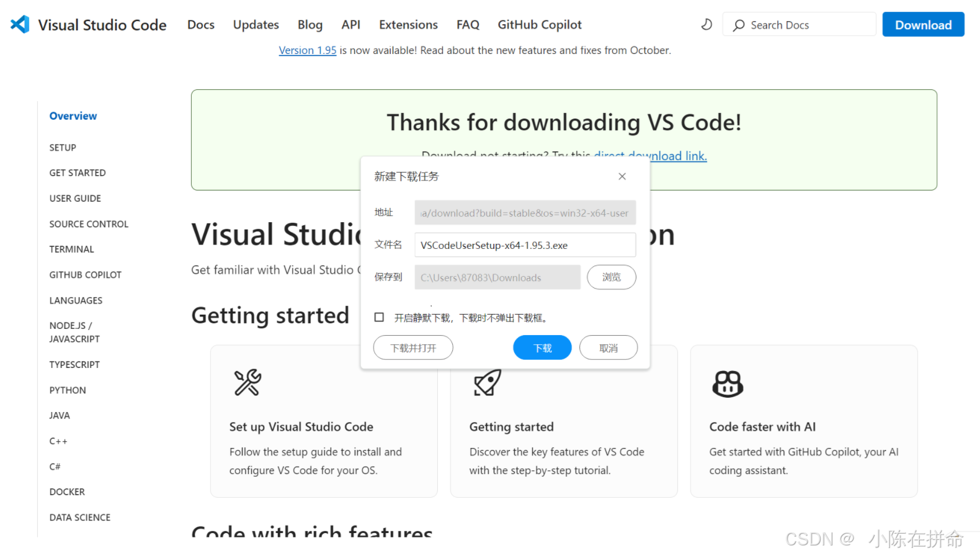
Task: Click the rocket icon on Getting started card
Action: coord(488,382)
